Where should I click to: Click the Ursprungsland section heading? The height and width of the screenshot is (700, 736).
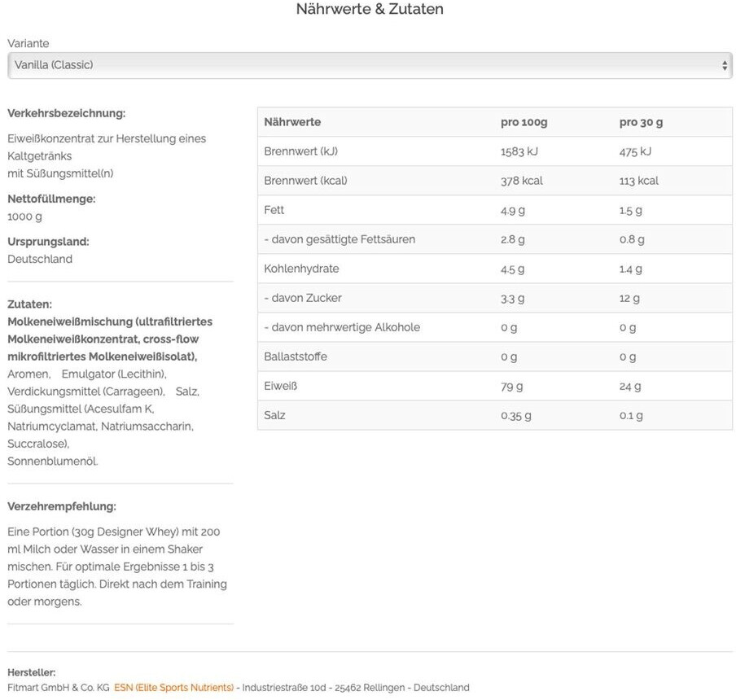(48, 242)
